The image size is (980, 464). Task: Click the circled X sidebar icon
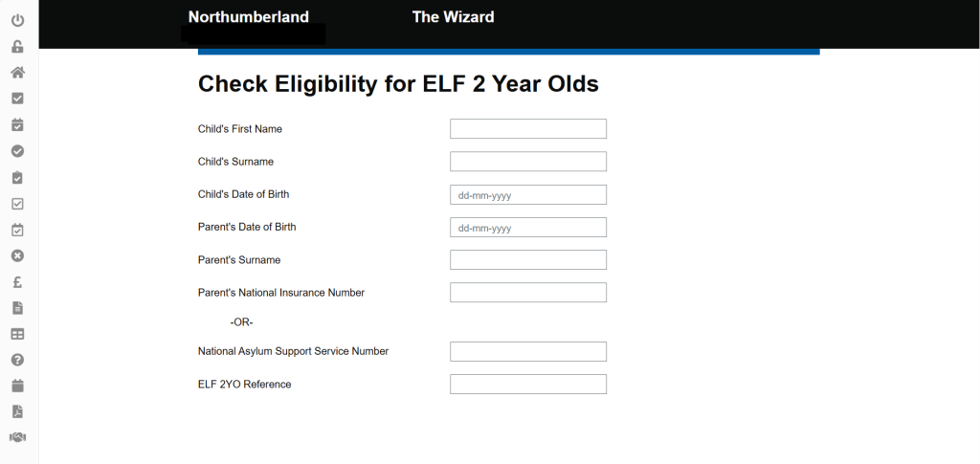click(17, 255)
